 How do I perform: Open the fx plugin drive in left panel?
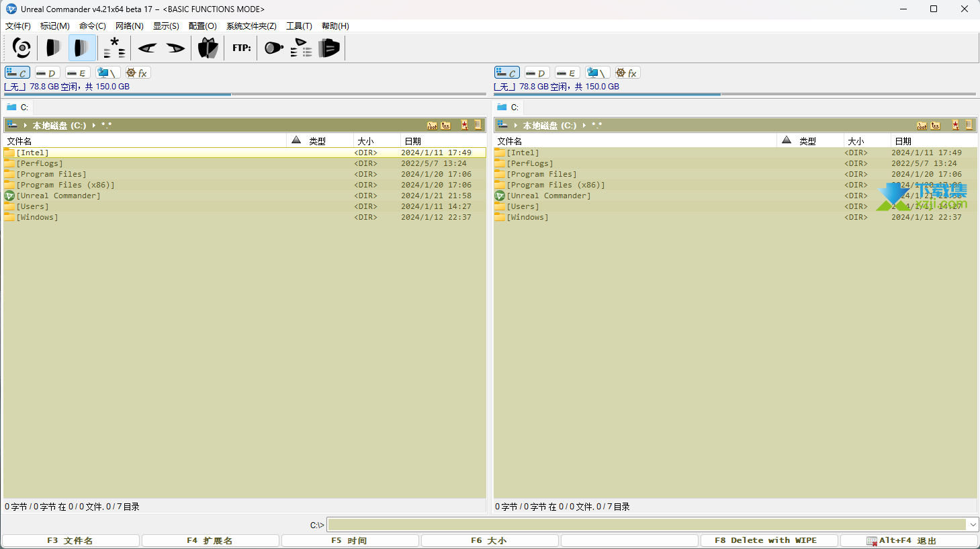pyautogui.click(x=137, y=73)
